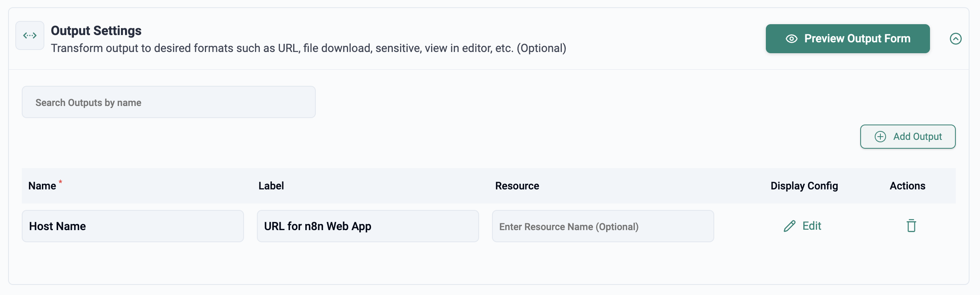Click the Host Name name field
The image size is (980, 295).
coord(133,226)
